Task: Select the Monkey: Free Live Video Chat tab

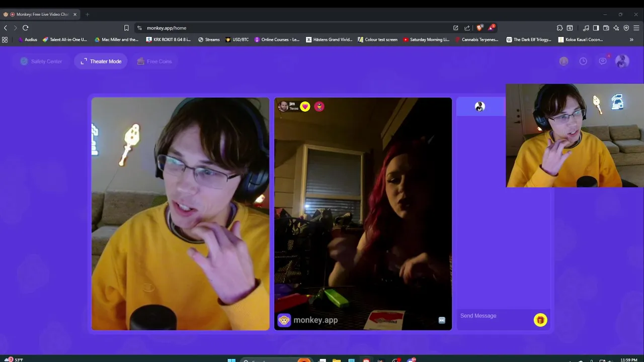Action: tap(39, 15)
